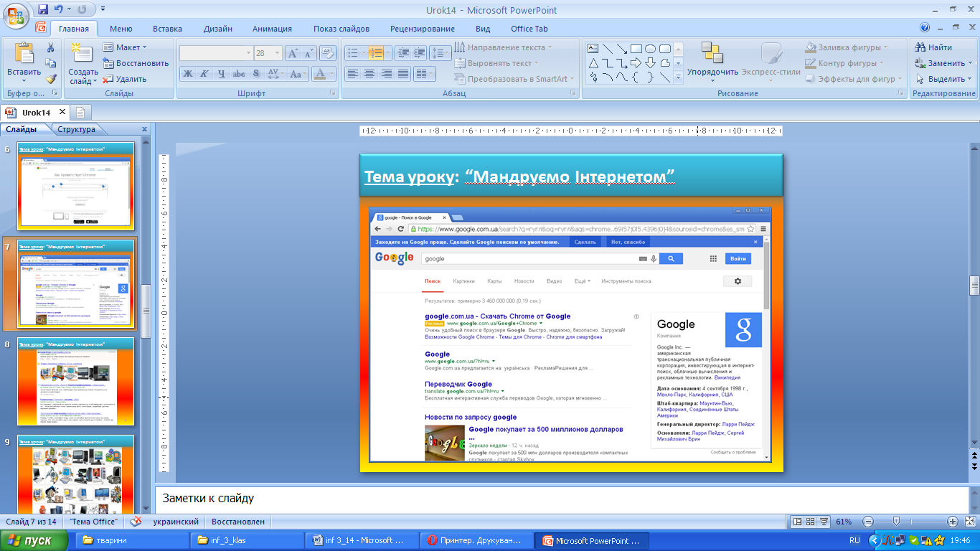Click the пуск Start button
The image size is (980, 551).
[34, 540]
